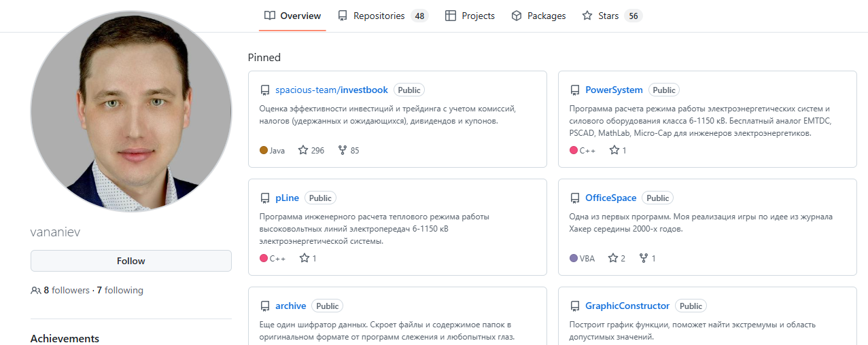868x345 pixels.
Task: Open spacious-team/investbook repository
Action: (332, 90)
